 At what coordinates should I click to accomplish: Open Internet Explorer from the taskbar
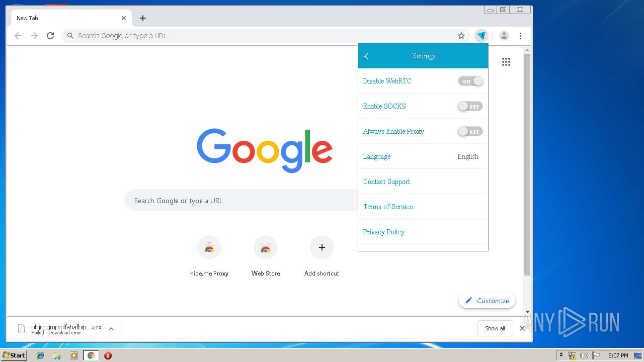40,355
